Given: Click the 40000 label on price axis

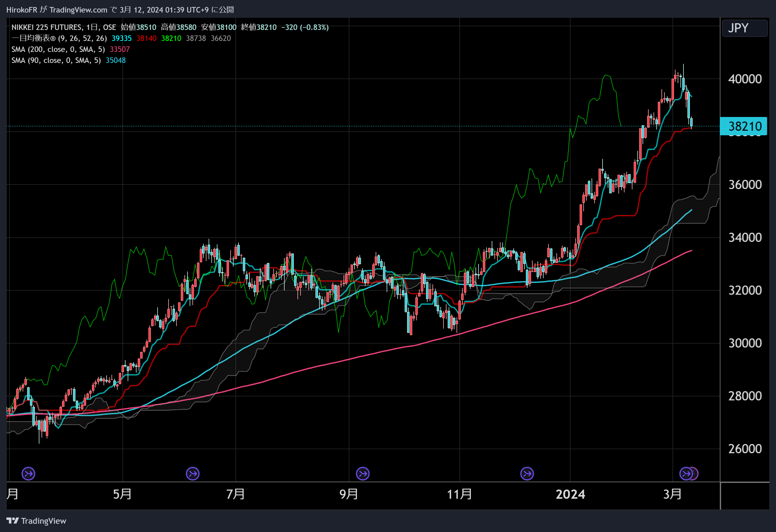Looking at the screenshot, I should pyautogui.click(x=745, y=79).
